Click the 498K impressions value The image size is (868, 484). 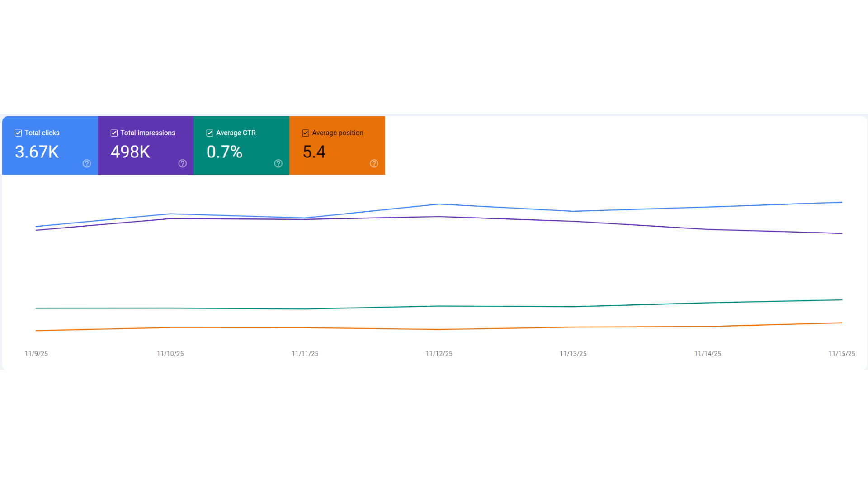coord(131,152)
